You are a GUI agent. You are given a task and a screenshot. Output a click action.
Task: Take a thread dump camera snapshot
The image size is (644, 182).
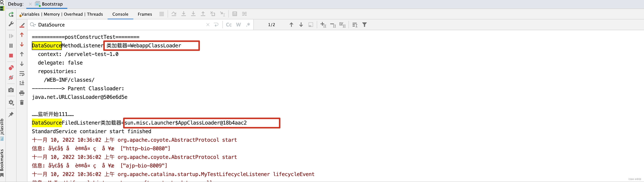coord(11,90)
